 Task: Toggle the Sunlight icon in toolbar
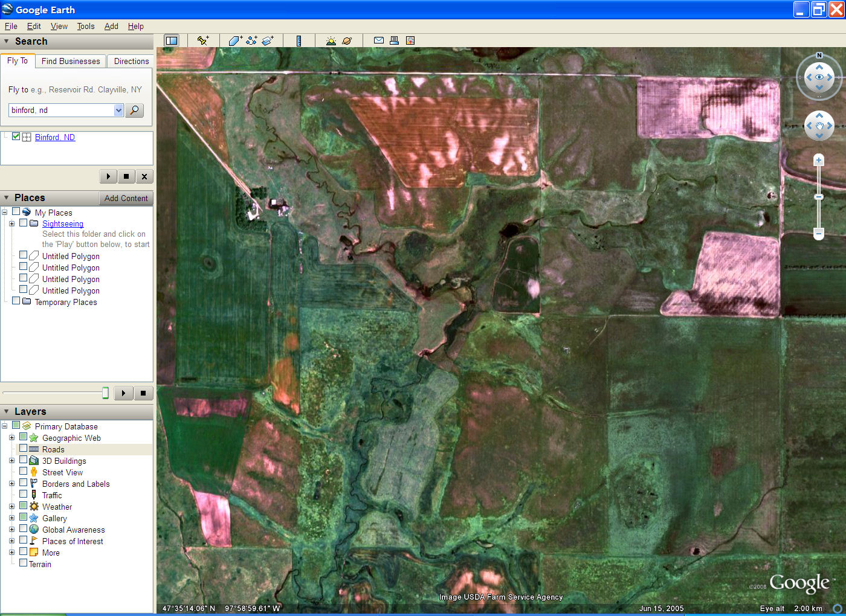point(331,40)
